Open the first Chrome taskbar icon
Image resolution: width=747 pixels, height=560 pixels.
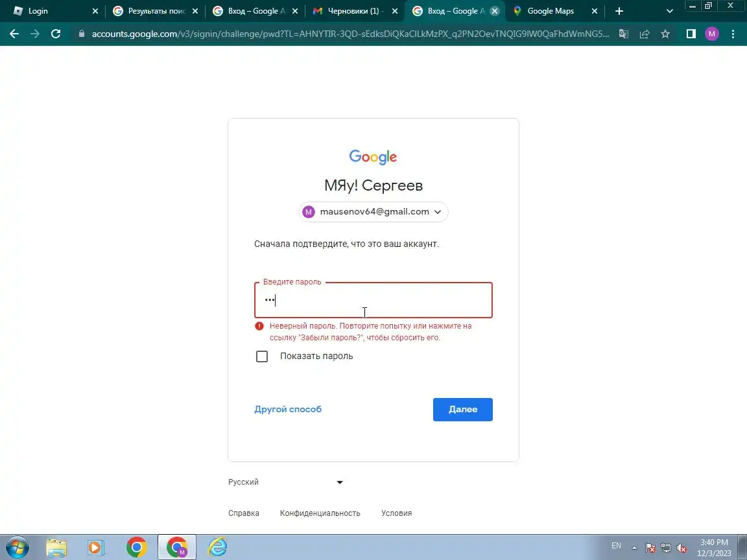(136, 548)
